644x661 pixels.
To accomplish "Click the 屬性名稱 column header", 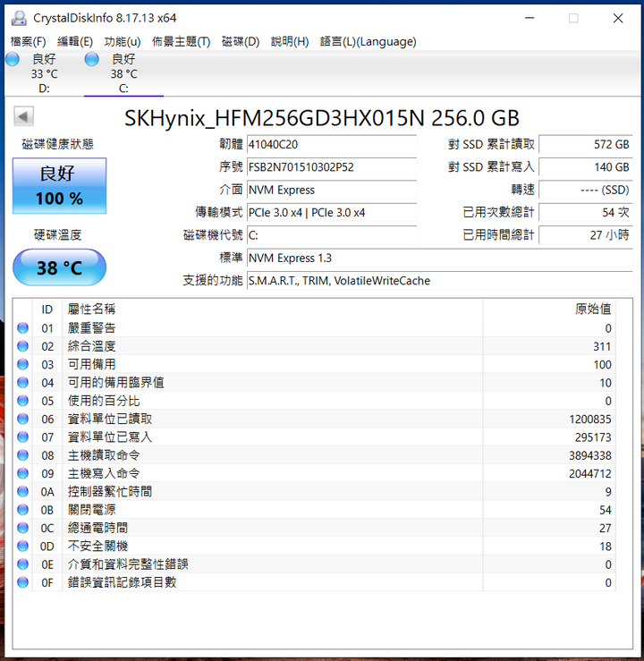I will pyautogui.click(x=273, y=309).
